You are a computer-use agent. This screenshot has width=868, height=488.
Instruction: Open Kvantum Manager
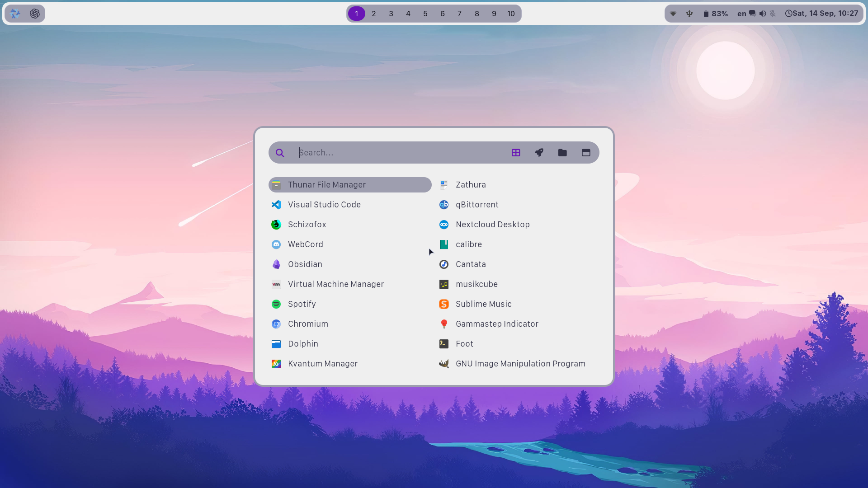350,364
